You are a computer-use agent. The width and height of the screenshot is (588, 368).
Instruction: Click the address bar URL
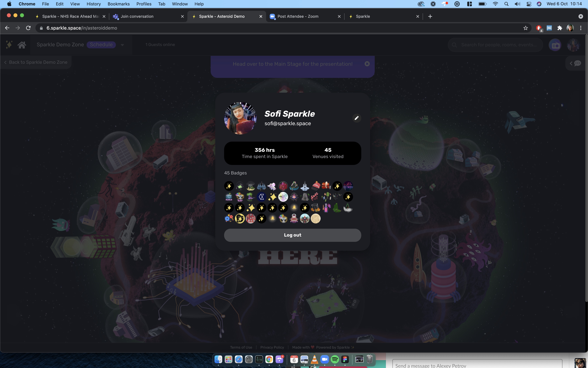(x=82, y=28)
